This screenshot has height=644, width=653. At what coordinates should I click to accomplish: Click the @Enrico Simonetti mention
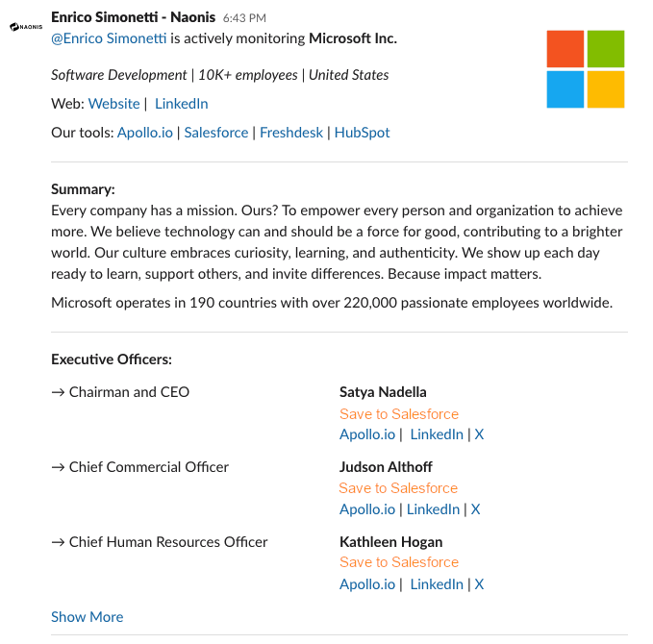109,38
